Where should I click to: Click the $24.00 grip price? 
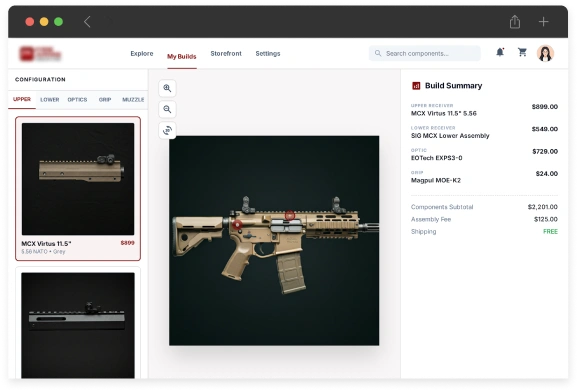(x=547, y=173)
